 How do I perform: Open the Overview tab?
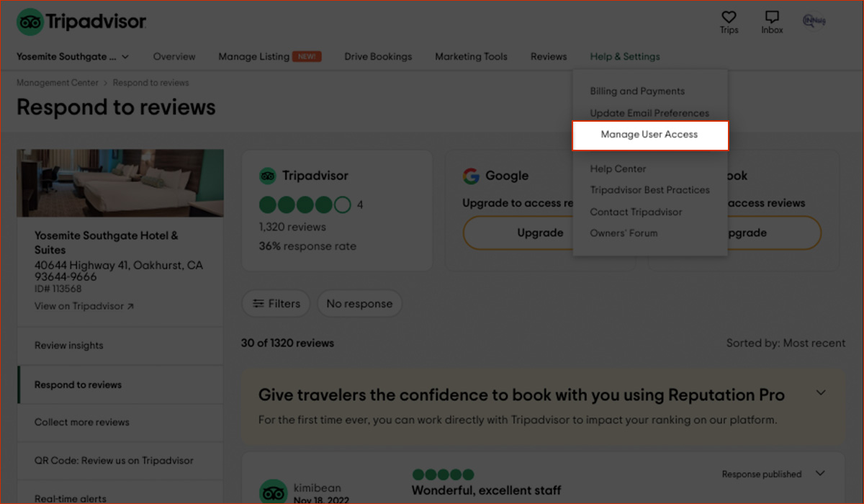174,57
